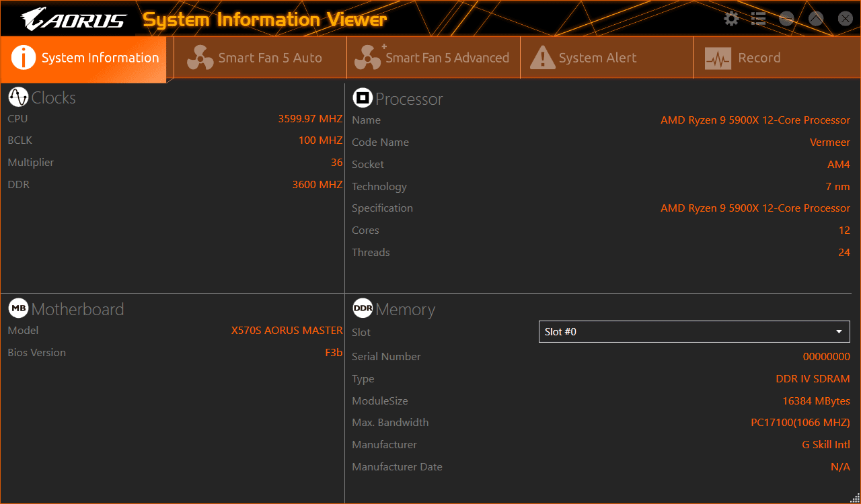Click the Memory DDR icon

click(x=363, y=308)
